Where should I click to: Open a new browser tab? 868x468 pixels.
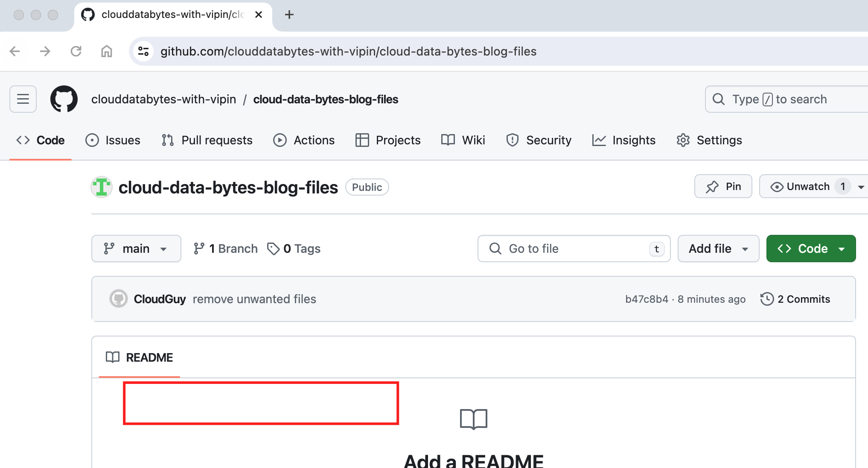tap(289, 15)
